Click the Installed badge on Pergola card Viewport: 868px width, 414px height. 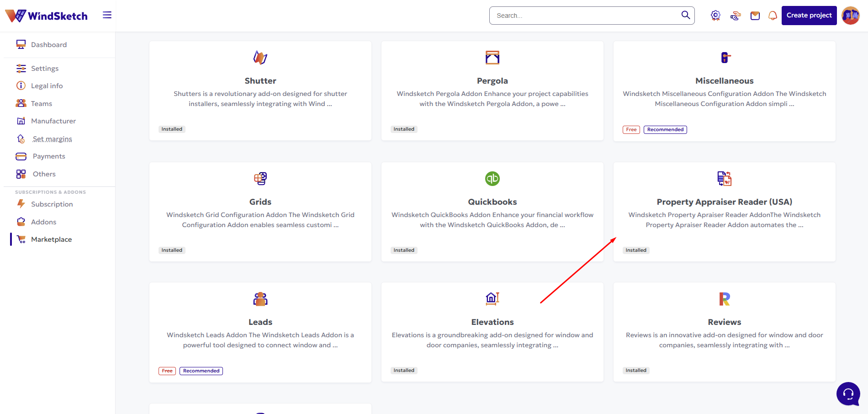click(404, 129)
